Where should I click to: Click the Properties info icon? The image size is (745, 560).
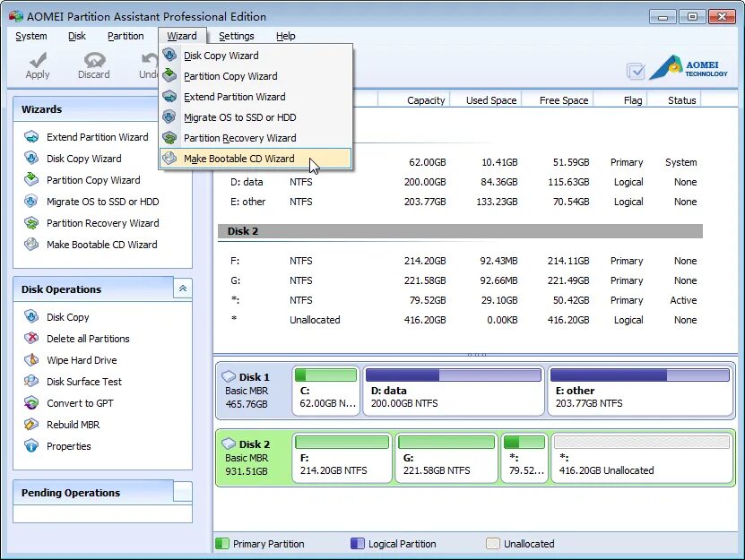tap(31, 445)
